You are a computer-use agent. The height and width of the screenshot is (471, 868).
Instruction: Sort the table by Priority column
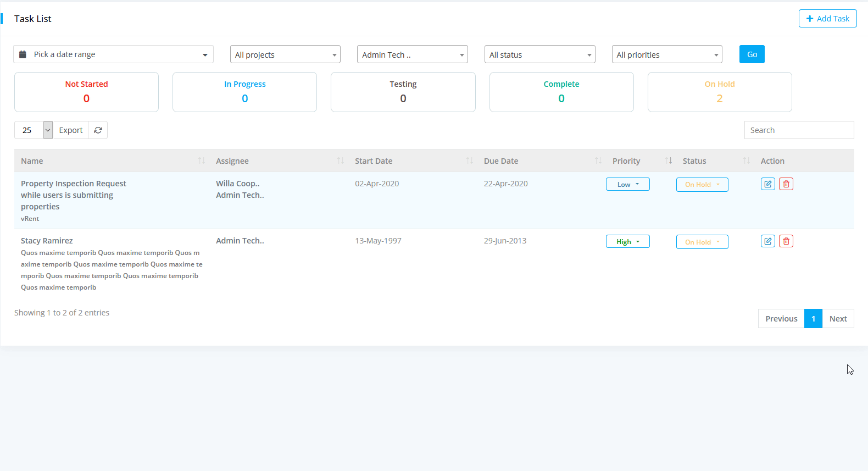[668, 160]
